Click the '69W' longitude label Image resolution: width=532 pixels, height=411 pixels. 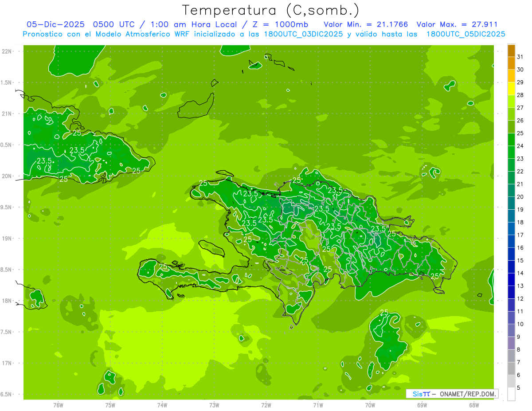tap(422, 405)
